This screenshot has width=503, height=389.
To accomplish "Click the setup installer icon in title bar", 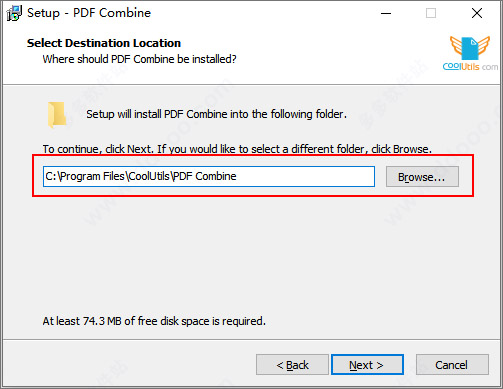I will [x=14, y=13].
